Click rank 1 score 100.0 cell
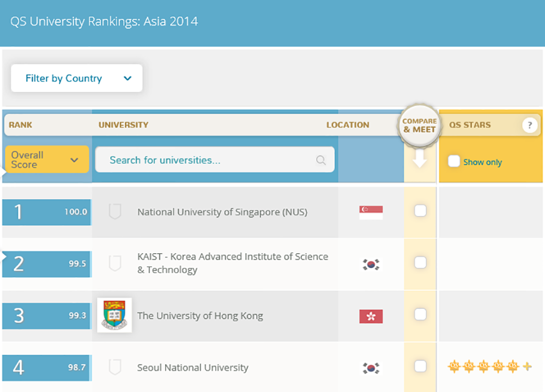Image resolution: width=545 pixels, height=392 pixels. click(46, 212)
